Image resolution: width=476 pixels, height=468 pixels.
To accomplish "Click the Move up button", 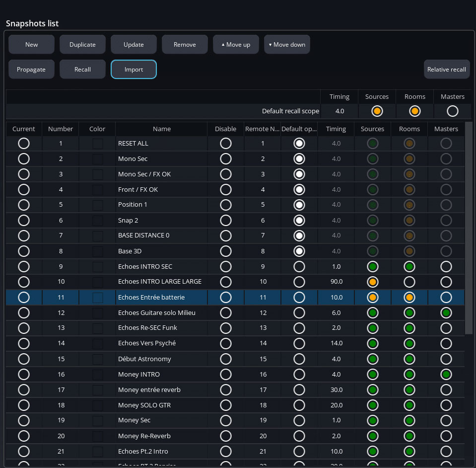I will click(x=235, y=45).
